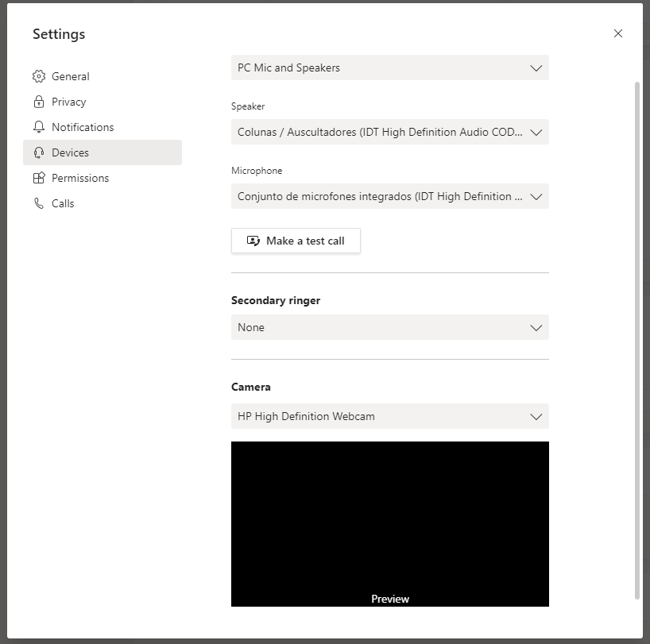Expand the Microphone device dropdown
The image size is (650, 644).
coord(389,196)
